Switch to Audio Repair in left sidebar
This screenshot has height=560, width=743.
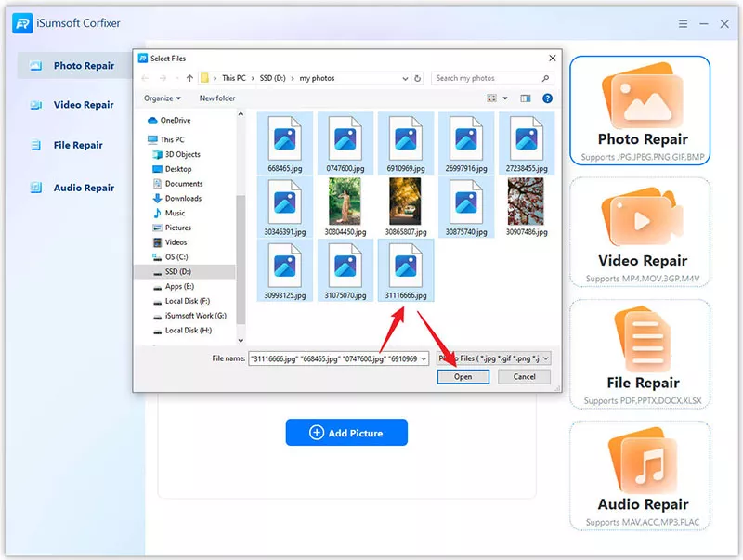(x=84, y=188)
